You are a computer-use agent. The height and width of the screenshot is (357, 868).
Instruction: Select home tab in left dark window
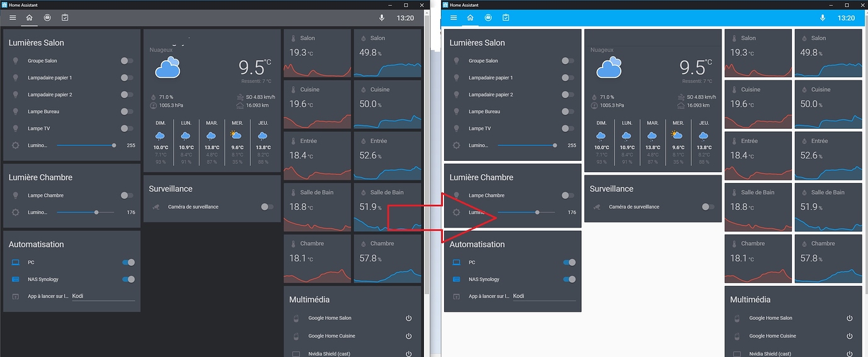click(29, 18)
